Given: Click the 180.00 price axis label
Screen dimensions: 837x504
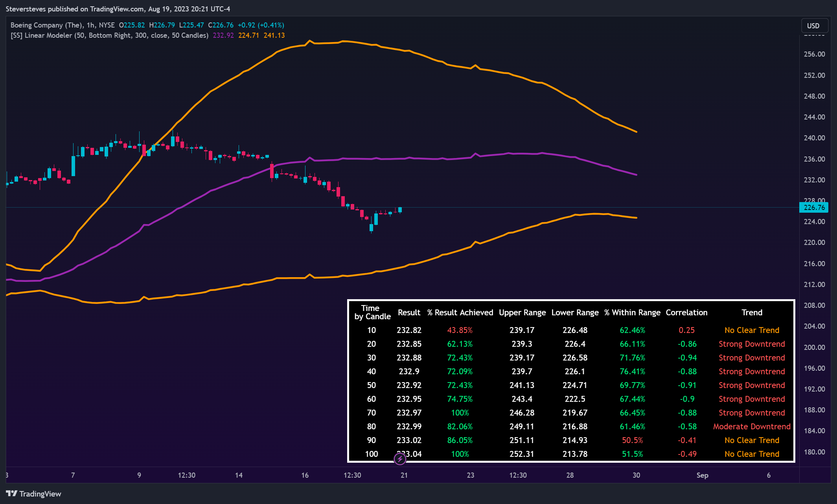Looking at the screenshot, I should click(x=814, y=452).
